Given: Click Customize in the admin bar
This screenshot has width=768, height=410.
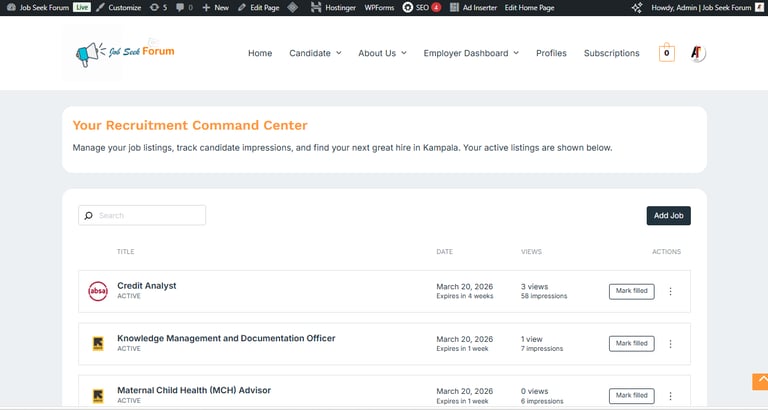Looking at the screenshot, I should coord(119,7).
